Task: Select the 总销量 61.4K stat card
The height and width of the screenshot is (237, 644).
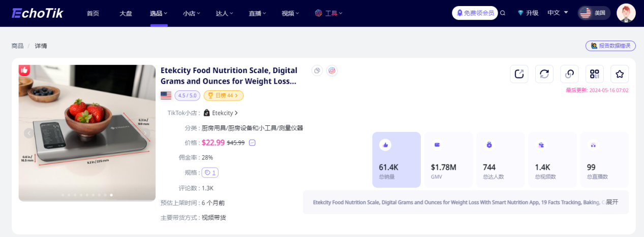Action: click(396, 159)
